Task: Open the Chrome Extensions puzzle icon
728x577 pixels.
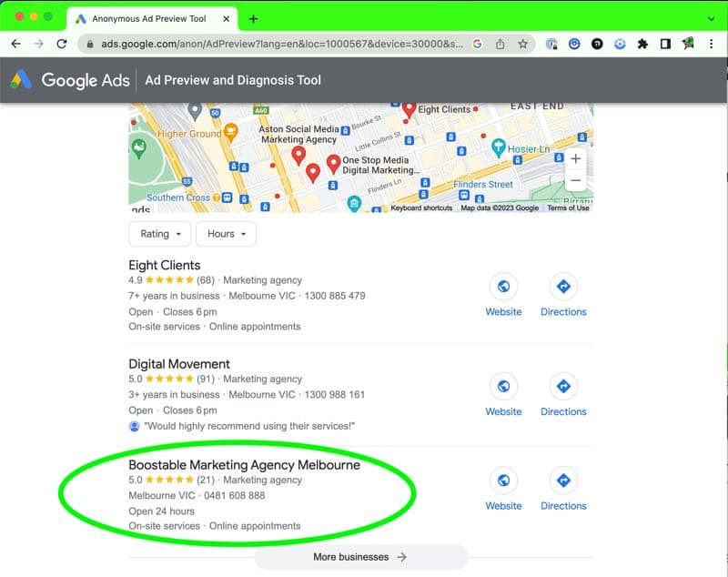Action: (x=642, y=44)
